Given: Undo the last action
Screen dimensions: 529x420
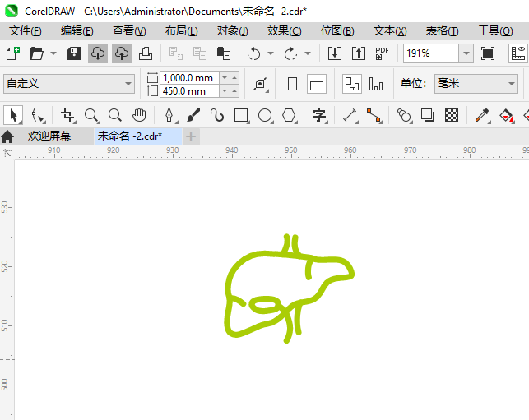Looking at the screenshot, I should tap(254, 53).
